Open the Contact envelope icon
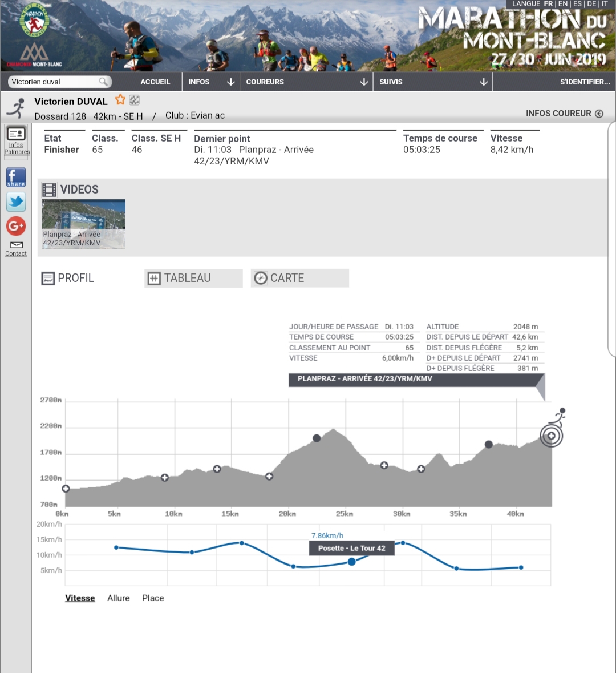 point(16,248)
